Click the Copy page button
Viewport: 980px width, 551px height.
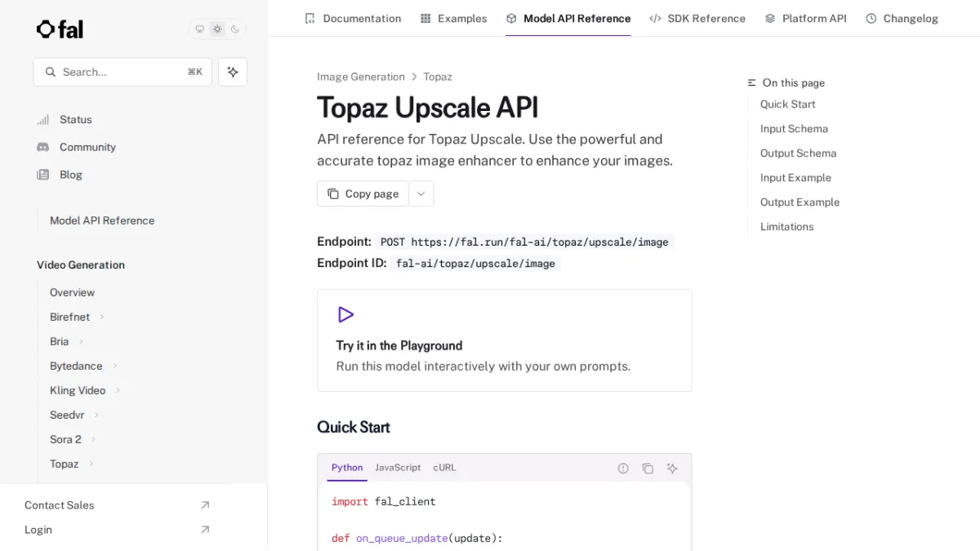point(363,193)
